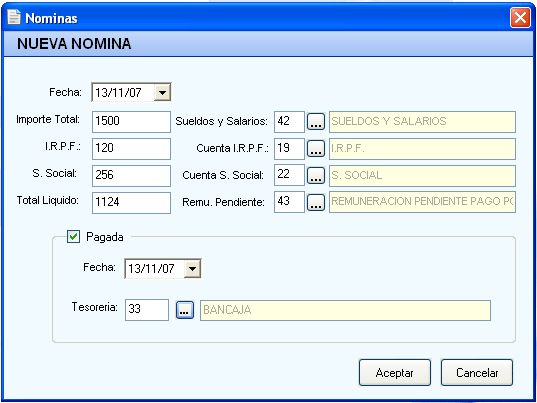Focus the Importe Total field
This screenshot has height=403, width=537.
pos(131,122)
